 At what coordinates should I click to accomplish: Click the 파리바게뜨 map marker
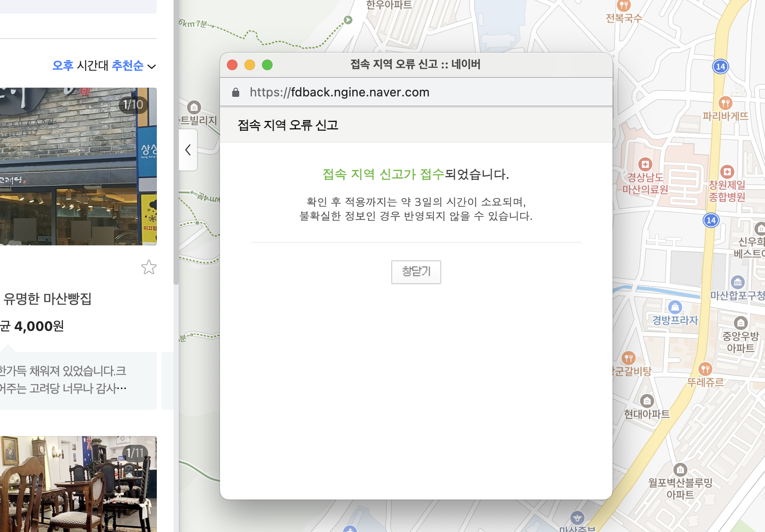coord(726,103)
